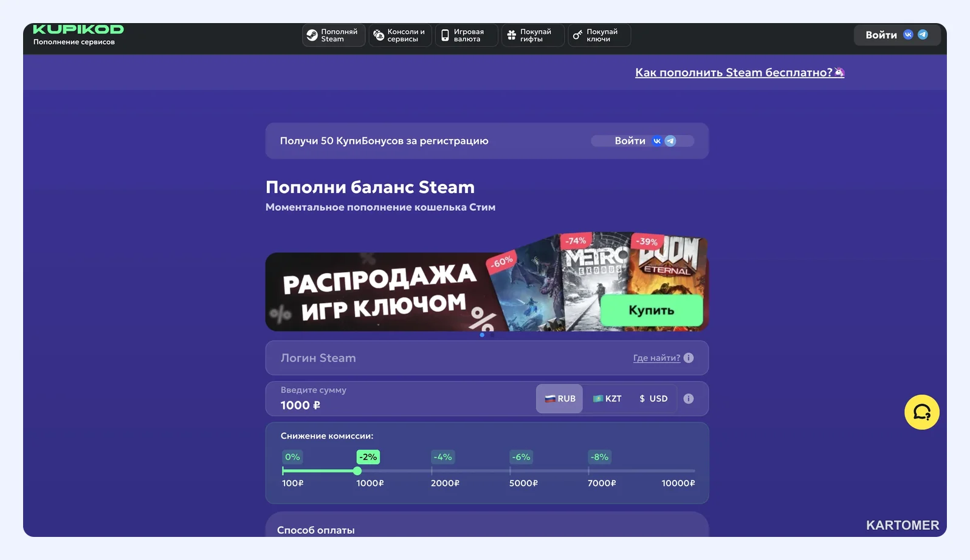Open the Покупай гифты section
This screenshot has width=970, height=560.
tap(532, 35)
